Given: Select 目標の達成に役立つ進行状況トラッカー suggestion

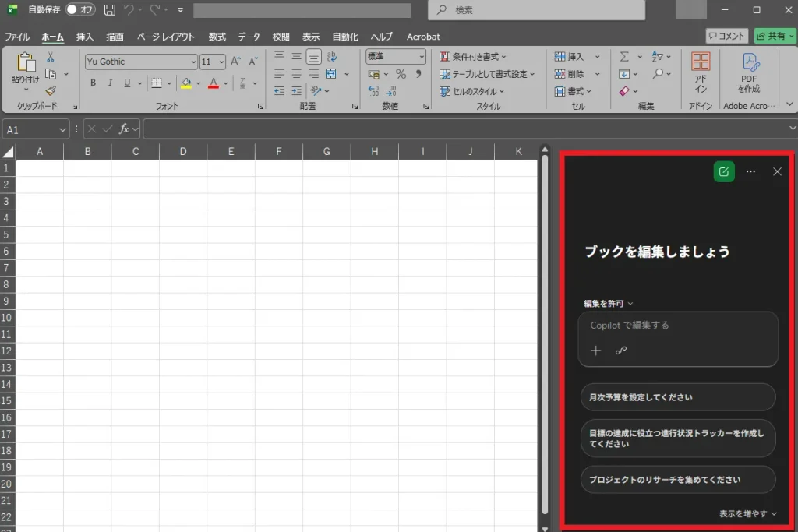Looking at the screenshot, I should 678,439.
